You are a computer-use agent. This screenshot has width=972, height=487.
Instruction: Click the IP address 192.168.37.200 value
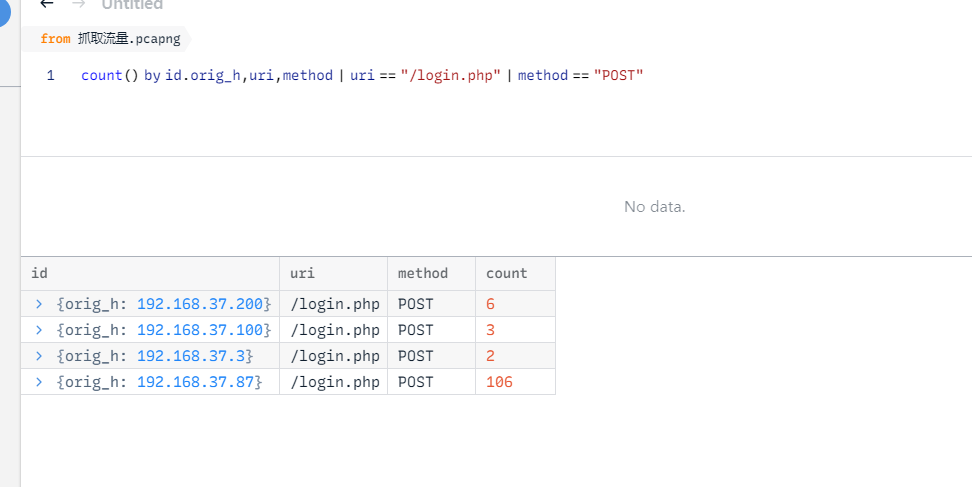[202, 304]
